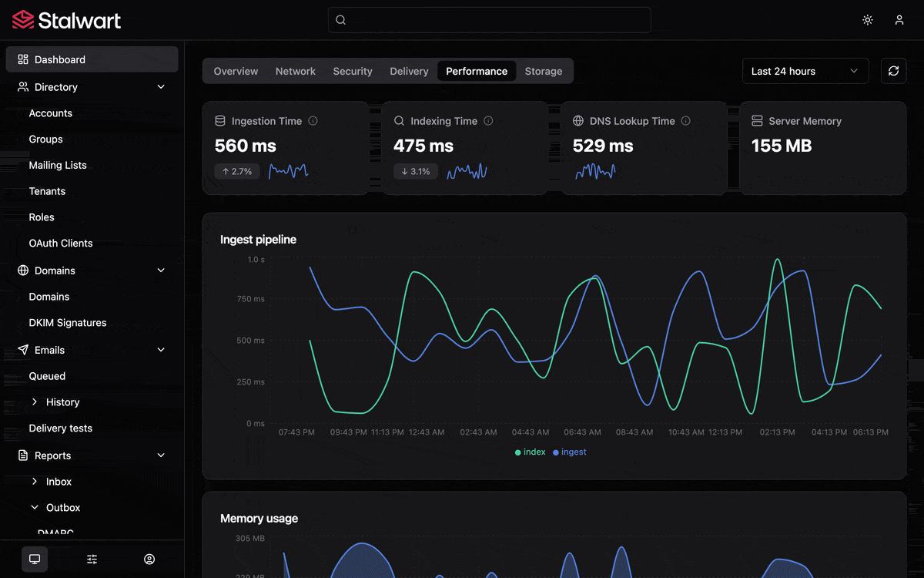The width and height of the screenshot is (924, 578).
Task: Click the 155 MB memory value
Action: (x=782, y=146)
